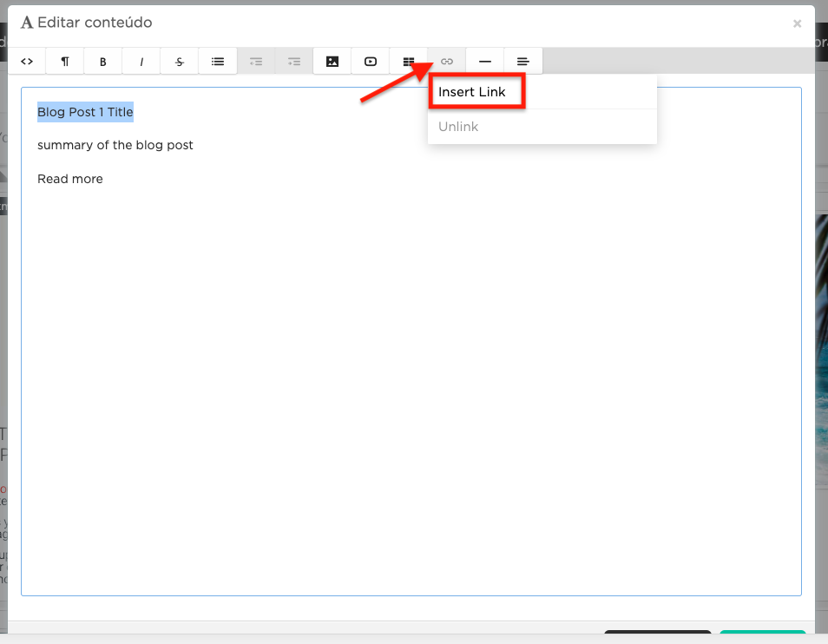828x644 pixels.
Task: Toggle bold formatting on selected text
Action: [x=102, y=61]
